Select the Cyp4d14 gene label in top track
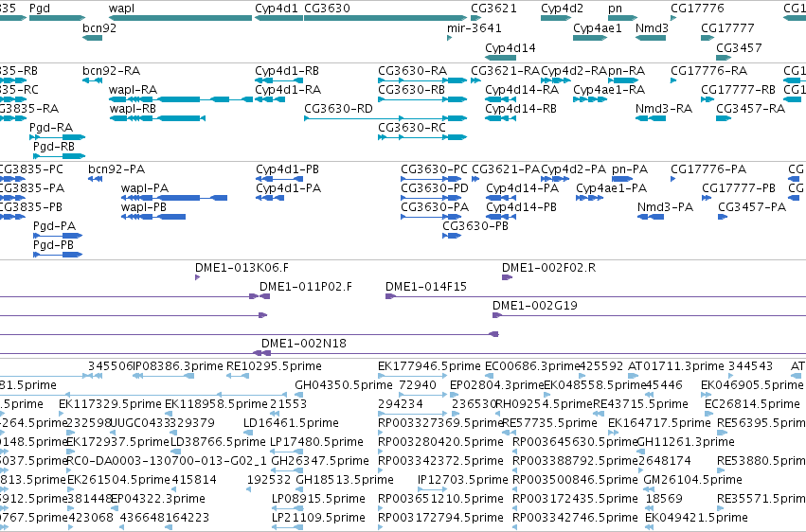 click(x=510, y=48)
